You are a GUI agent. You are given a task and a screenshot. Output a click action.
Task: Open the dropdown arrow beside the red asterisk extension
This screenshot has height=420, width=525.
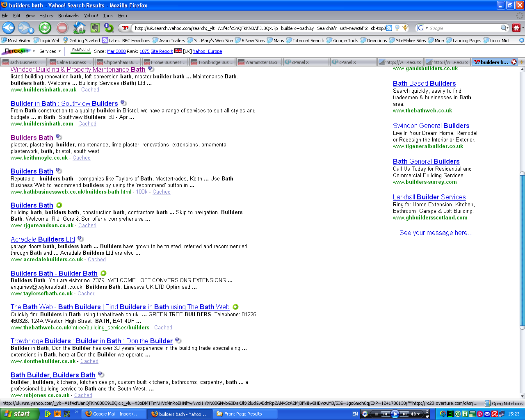click(523, 28)
